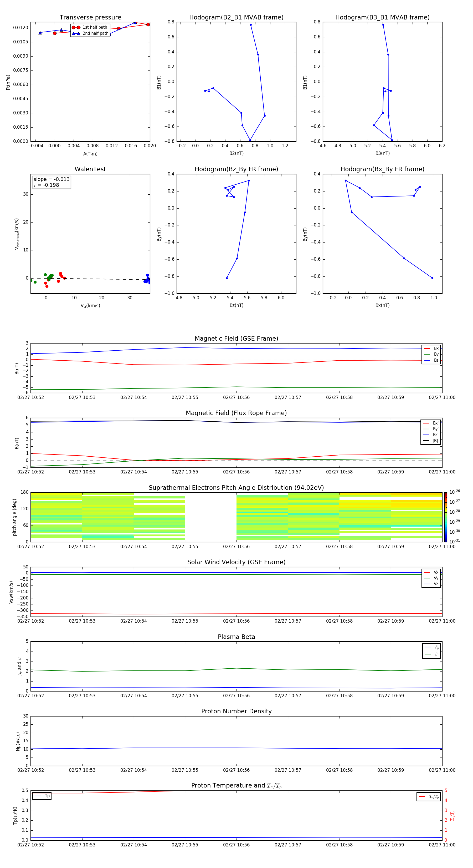Click the 'Bz(nT)' x-axis label
473x868 pixels.
point(236,305)
